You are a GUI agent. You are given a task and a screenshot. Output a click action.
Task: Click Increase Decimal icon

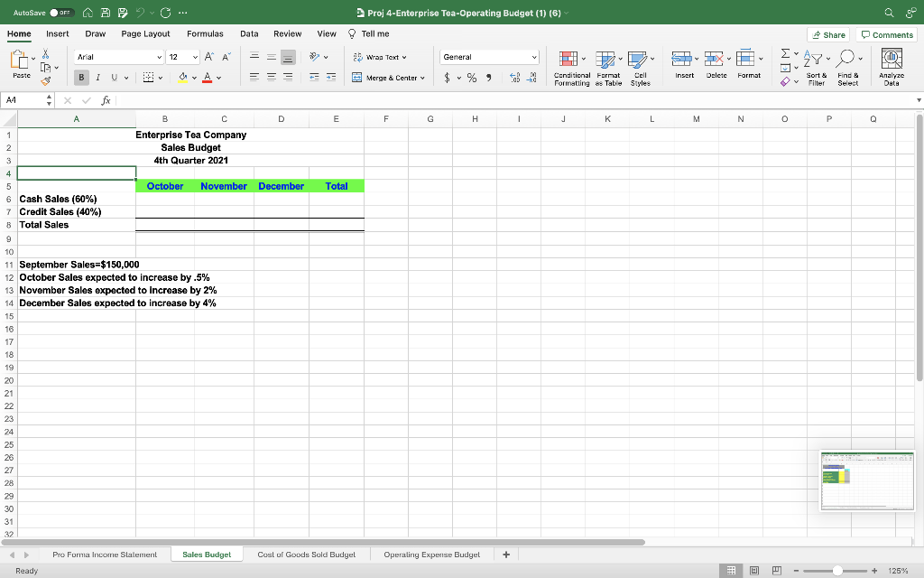(x=514, y=78)
